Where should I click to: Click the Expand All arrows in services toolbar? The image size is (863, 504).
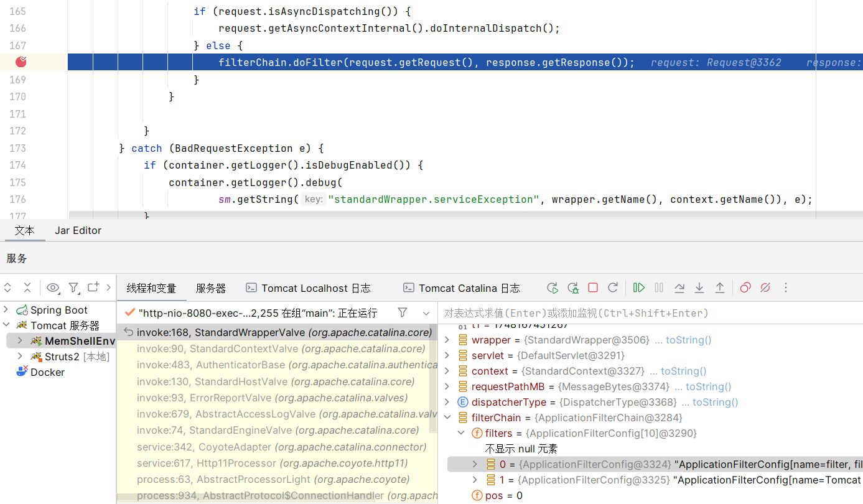(8, 287)
